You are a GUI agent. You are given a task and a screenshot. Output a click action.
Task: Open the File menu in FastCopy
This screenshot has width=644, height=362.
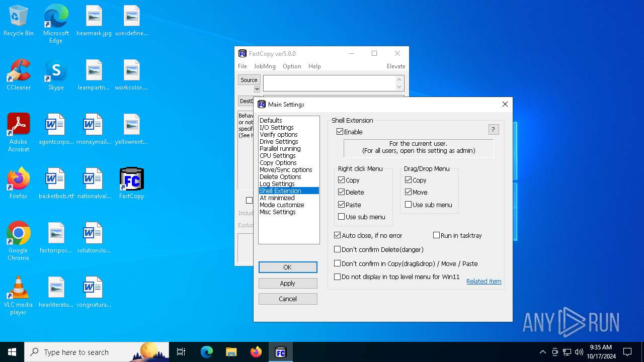pyautogui.click(x=243, y=66)
